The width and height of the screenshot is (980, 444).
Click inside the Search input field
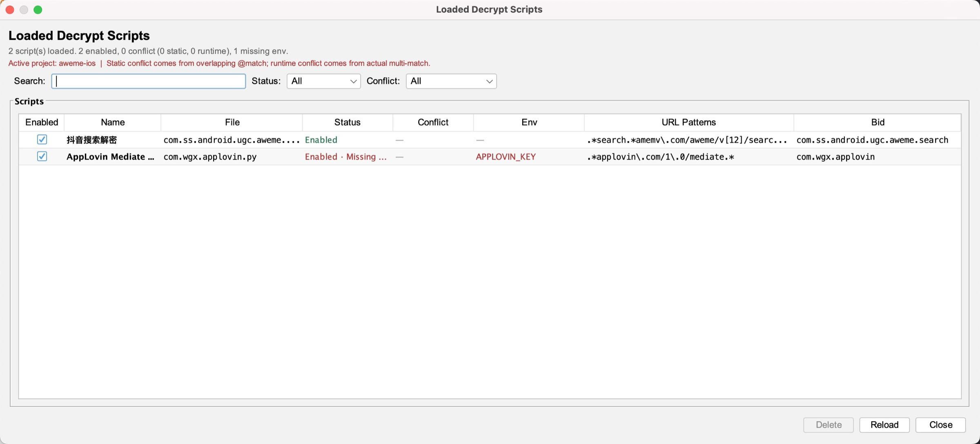click(148, 81)
